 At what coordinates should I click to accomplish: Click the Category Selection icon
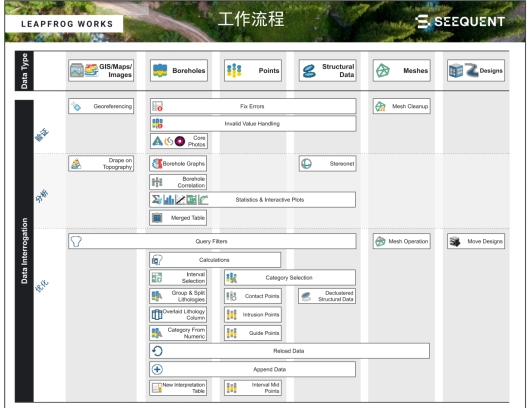pyautogui.click(x=232, y=278)
